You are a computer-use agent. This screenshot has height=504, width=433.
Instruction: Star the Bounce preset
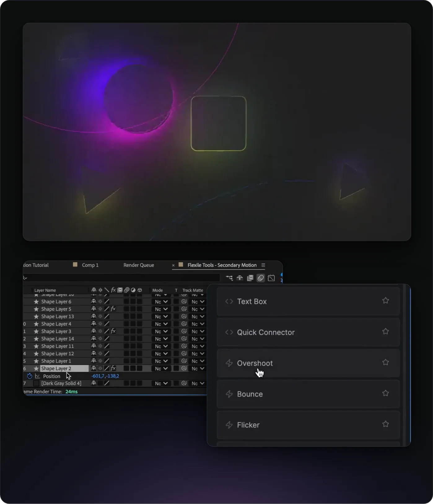385,393
